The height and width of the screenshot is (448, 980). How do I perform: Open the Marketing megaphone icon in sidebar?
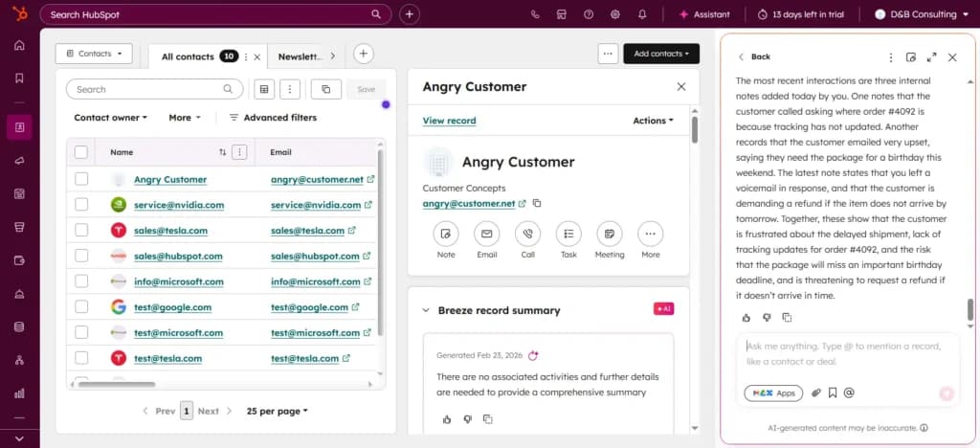19,161
